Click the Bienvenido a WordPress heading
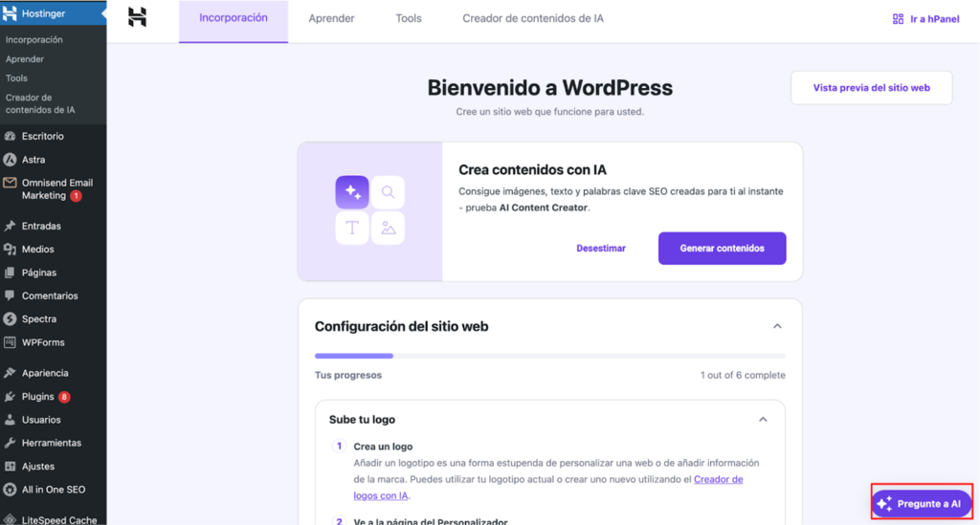This screenshot has height=525, width=980. pyautogui.click(x=550, y=88)
